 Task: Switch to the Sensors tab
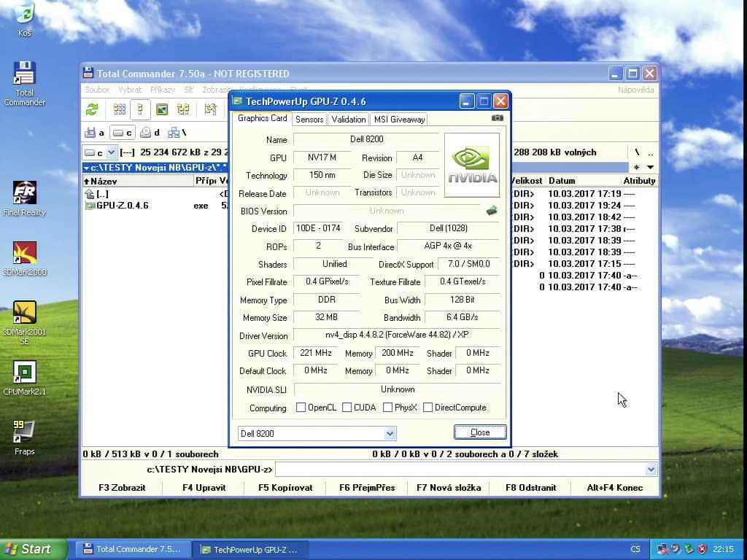coord(309,119)
